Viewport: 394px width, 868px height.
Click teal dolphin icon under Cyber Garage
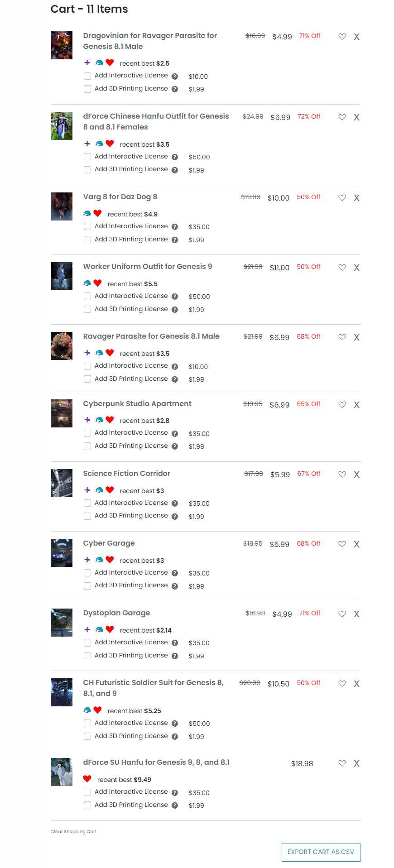99,560
